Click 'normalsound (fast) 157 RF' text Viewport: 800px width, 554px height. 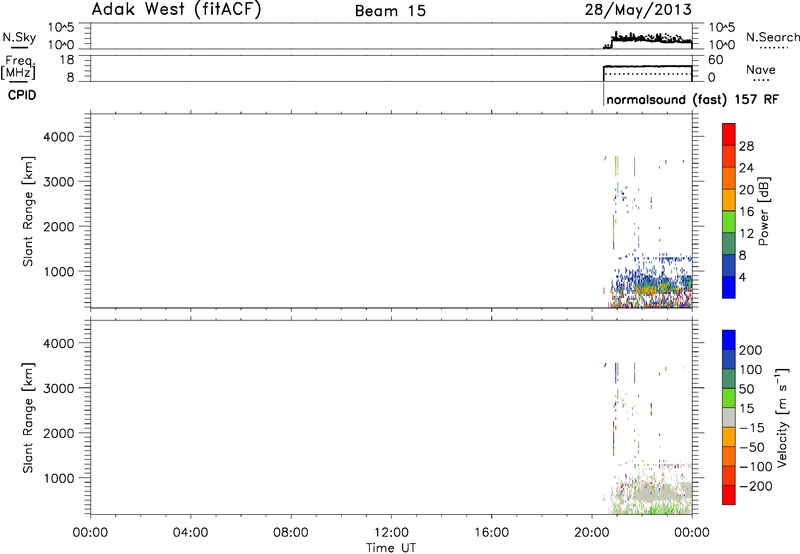692,99
